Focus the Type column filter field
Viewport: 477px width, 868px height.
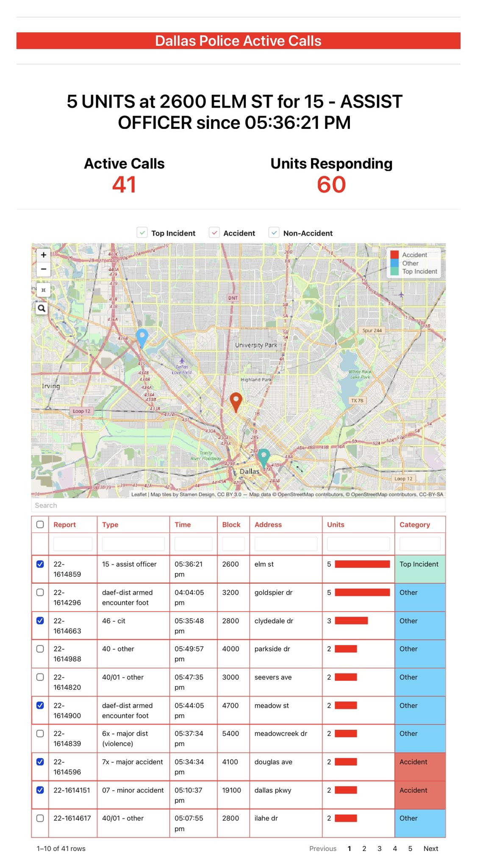point(133,544)
